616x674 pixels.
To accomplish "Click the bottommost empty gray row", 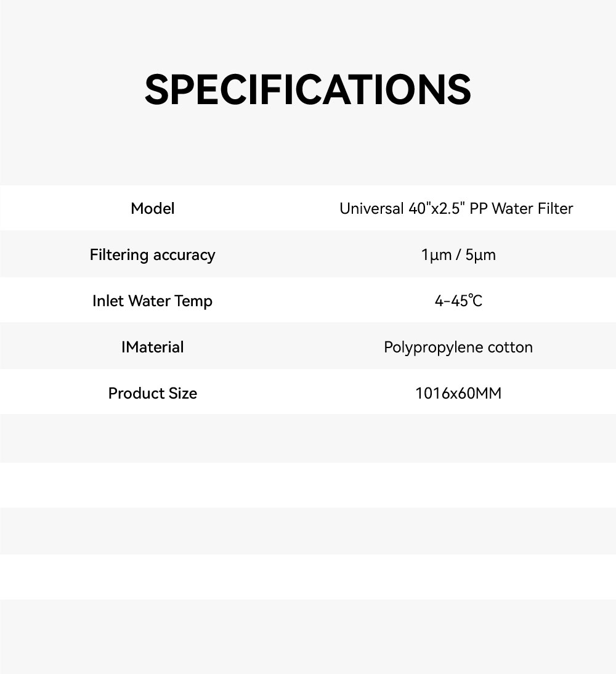I will point(308,636).
